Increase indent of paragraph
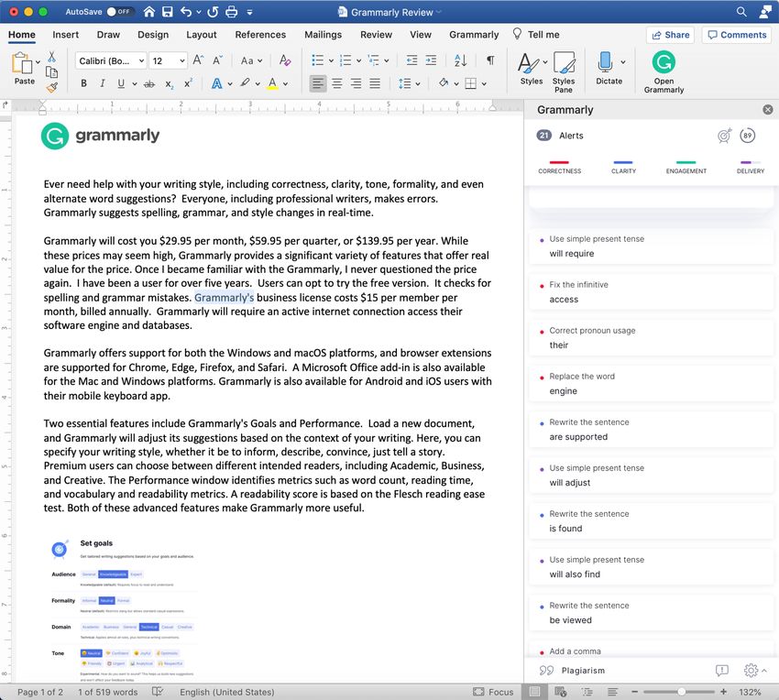Viewport: 779px width, 700px height. coord(431,60)
